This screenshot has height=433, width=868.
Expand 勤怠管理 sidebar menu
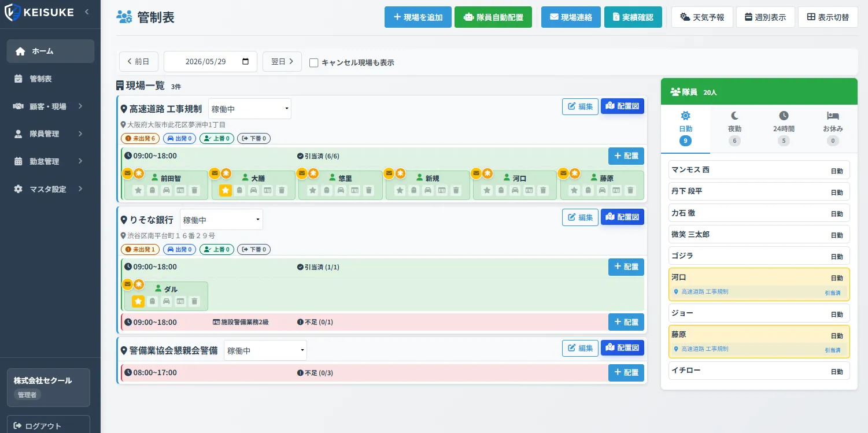(x=50, y=161)
